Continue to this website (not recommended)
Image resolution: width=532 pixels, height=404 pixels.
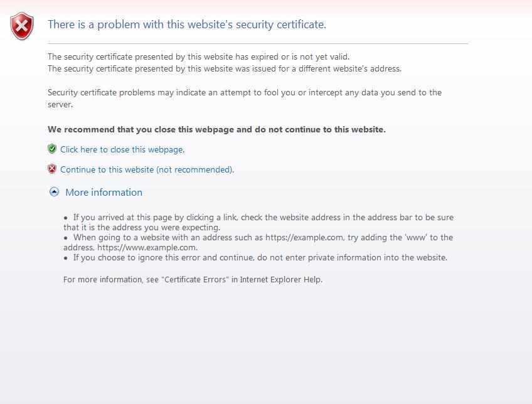point(147,169)
